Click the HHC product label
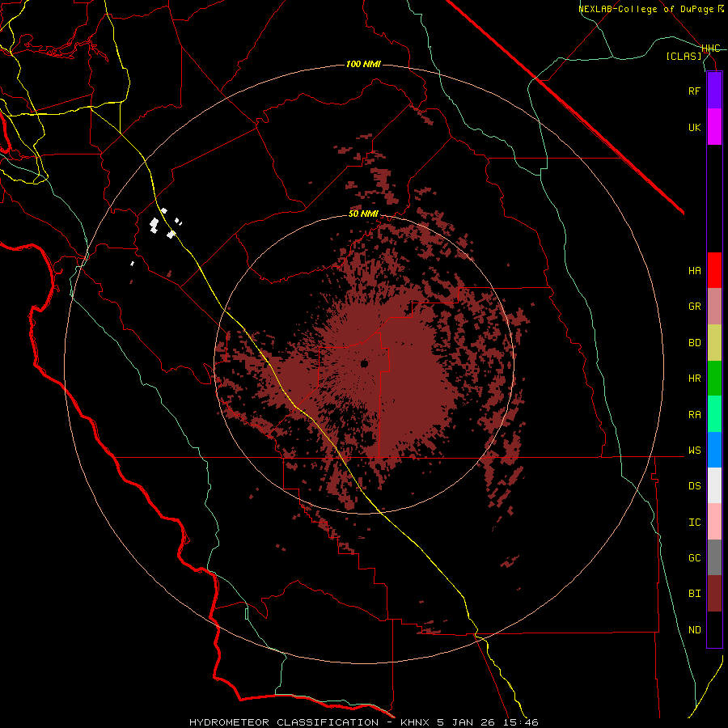This screenshot has width=728, height=728. [710, 49]
